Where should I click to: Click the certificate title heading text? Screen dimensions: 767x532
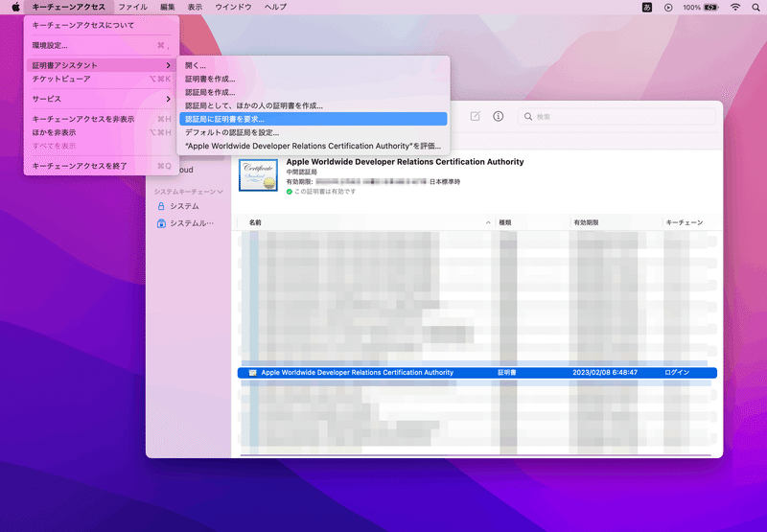405,162
